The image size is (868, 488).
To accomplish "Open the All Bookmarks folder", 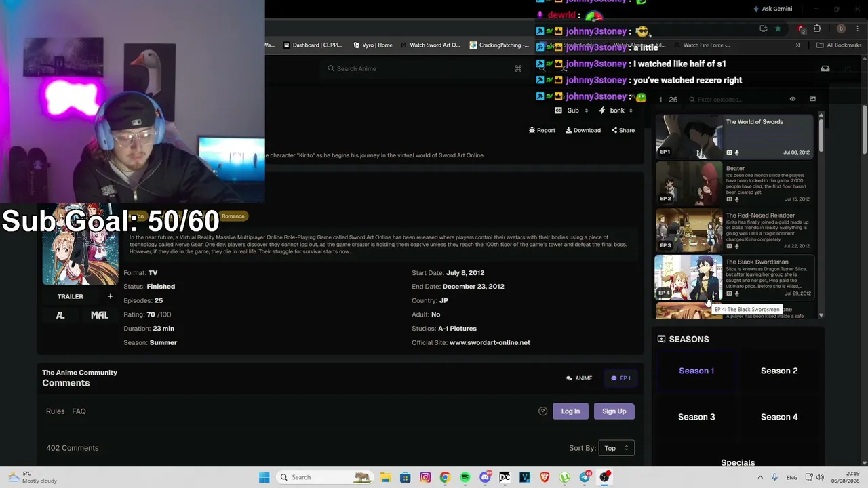I will click(839, 45).
